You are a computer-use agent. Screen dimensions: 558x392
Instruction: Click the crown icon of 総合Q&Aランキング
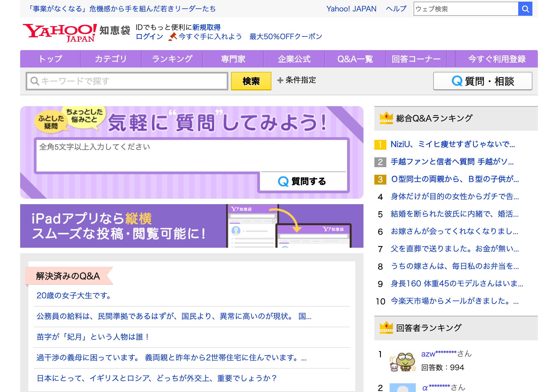[386, 118]
